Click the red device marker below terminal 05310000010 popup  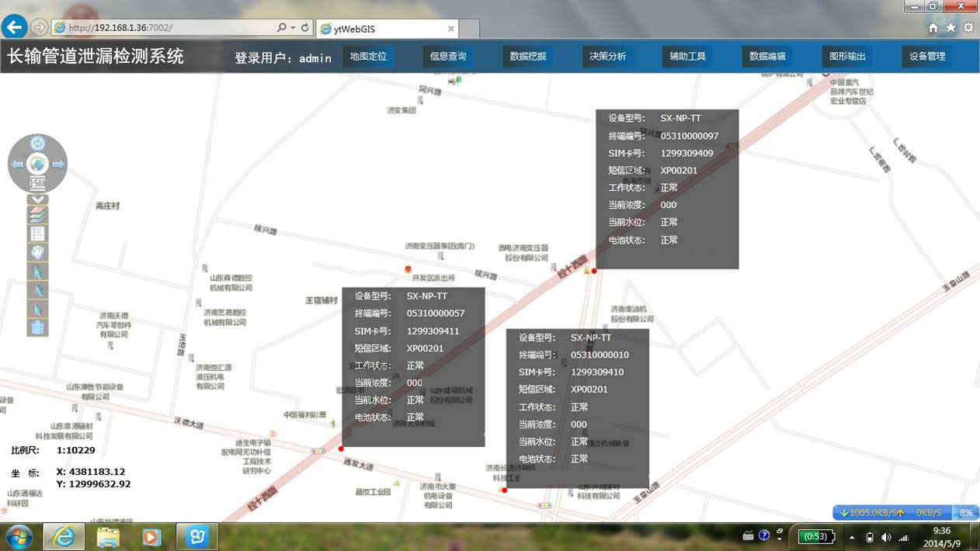(504, 490)
